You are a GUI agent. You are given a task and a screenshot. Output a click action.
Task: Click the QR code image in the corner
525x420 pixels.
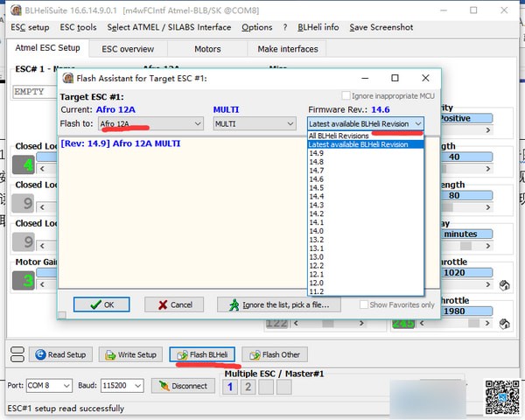(502, 397)
